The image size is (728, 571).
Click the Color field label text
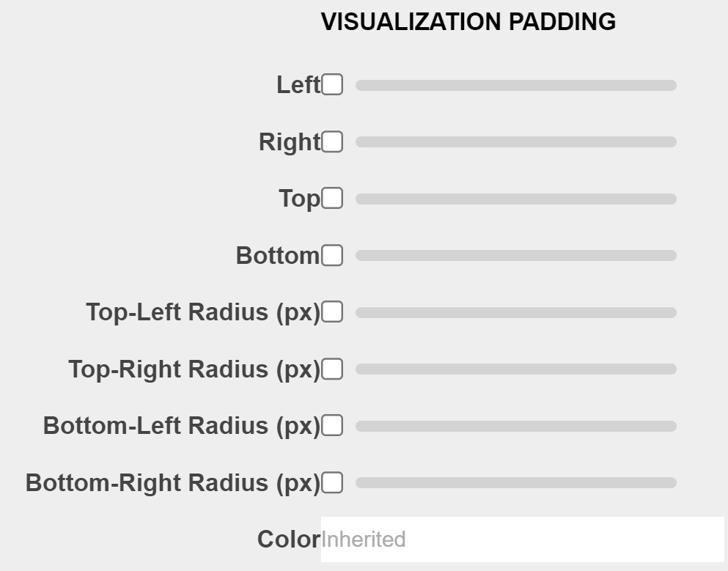(x=289, y=539)
